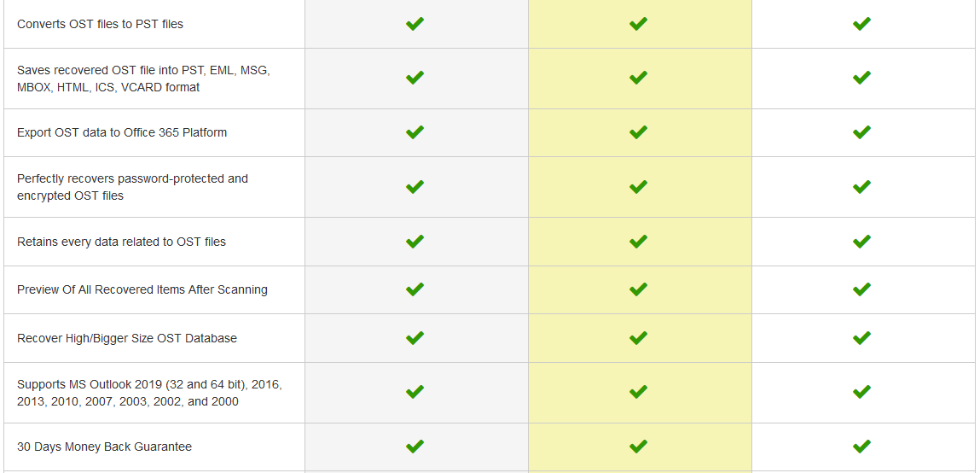Click yellow-column checkmark for Retains every data row
The width and height of the screenshot is (980, 473).
pyautogui.click(x=638, y=242)
